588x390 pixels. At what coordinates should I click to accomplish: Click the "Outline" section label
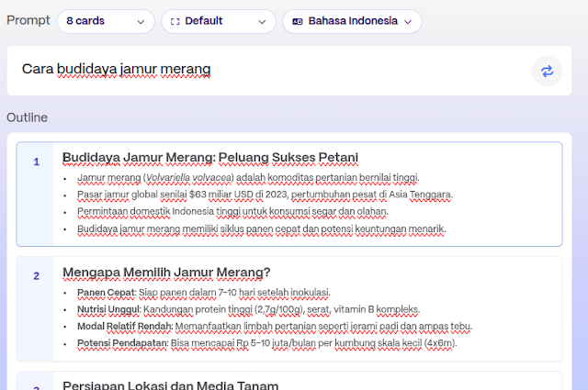[27, 117]
